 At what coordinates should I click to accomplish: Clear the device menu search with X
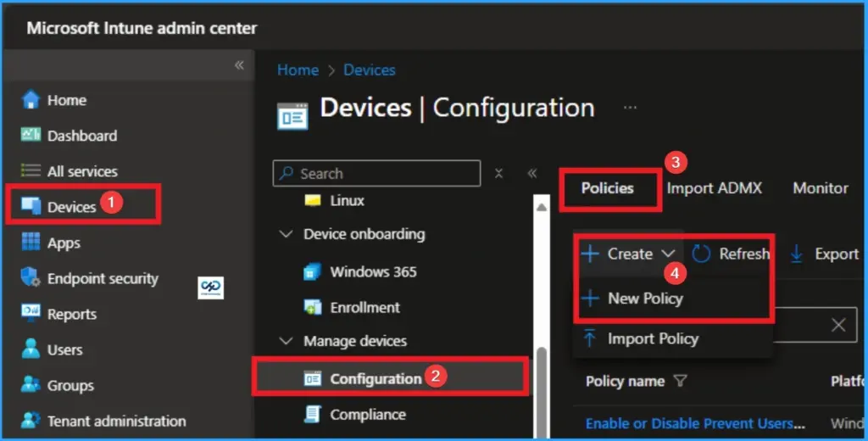click(x=498, y=173)
